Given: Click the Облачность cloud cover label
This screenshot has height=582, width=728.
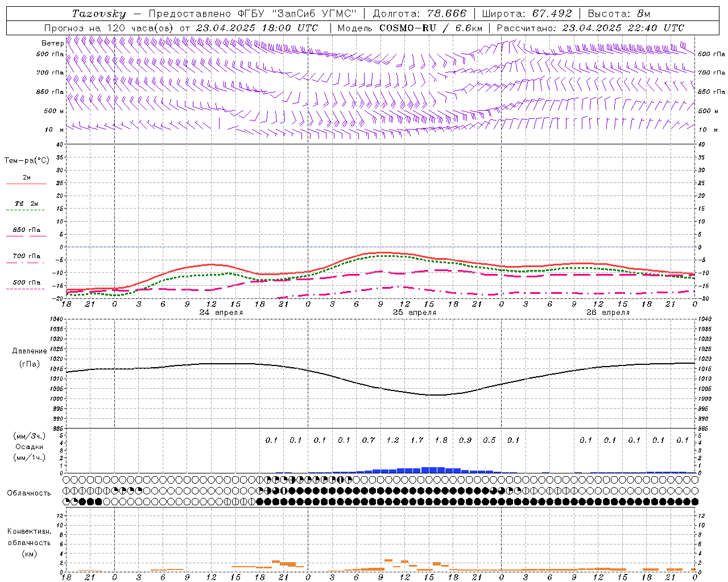Looking at the screenshot, I should 29,493.
